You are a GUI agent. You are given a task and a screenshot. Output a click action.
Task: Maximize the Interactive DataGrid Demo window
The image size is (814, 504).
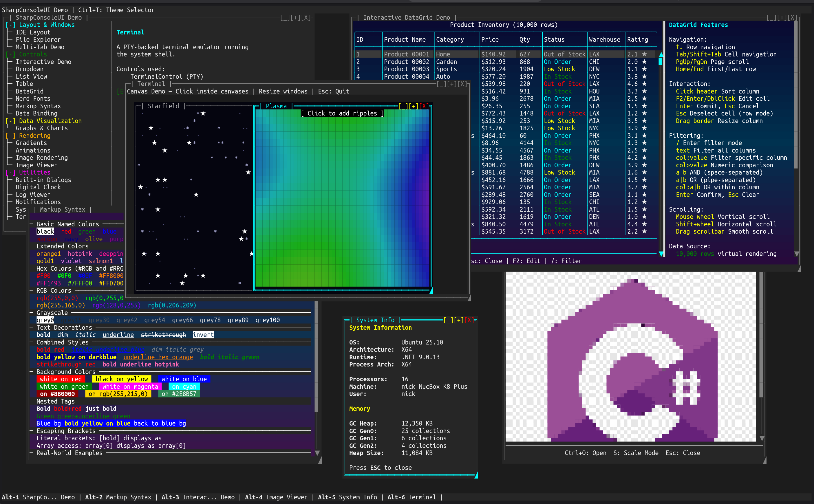coord(782,18)
